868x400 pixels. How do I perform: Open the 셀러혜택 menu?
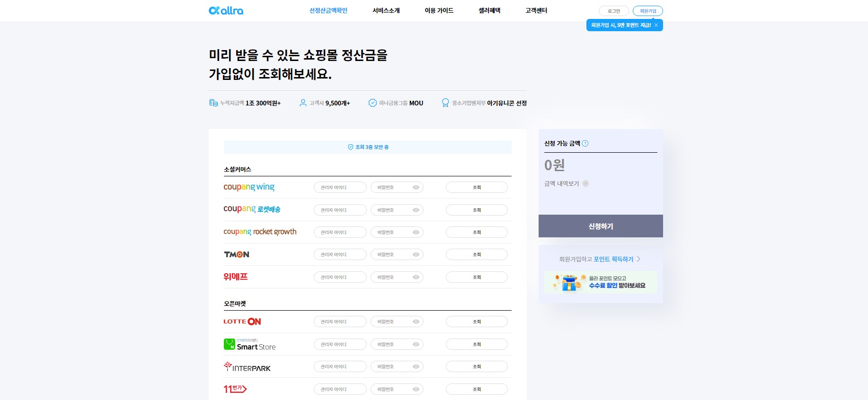489,10
